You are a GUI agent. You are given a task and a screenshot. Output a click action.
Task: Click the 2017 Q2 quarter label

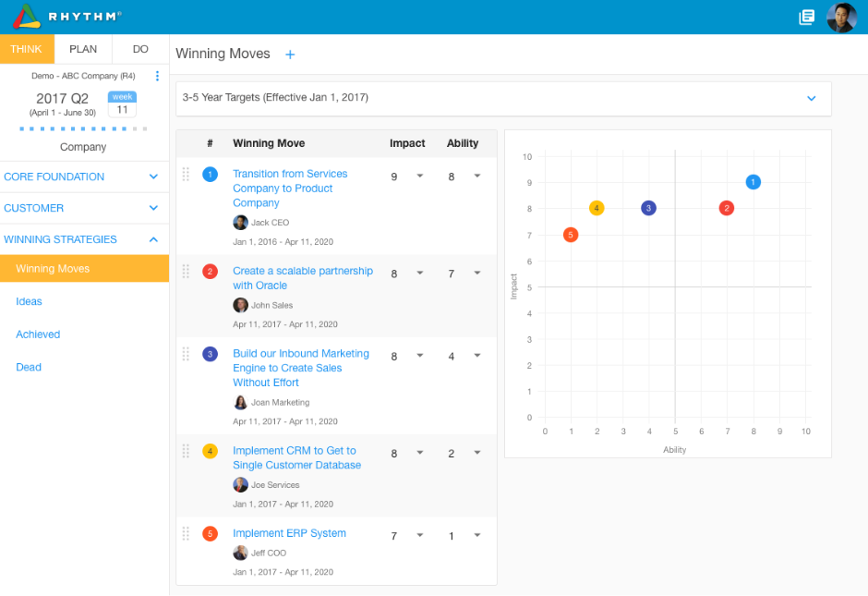62,99
